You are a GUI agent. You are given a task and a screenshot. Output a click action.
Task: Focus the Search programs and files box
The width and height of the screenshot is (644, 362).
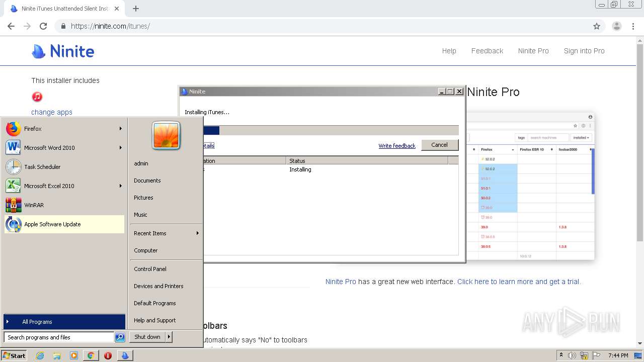(x=59, y=337)
